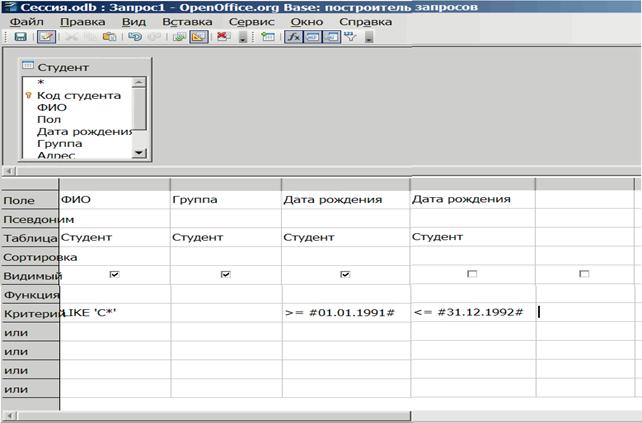The image size is (642, 423).
Task: Click the Видимый row header
Action: (30, 276)
